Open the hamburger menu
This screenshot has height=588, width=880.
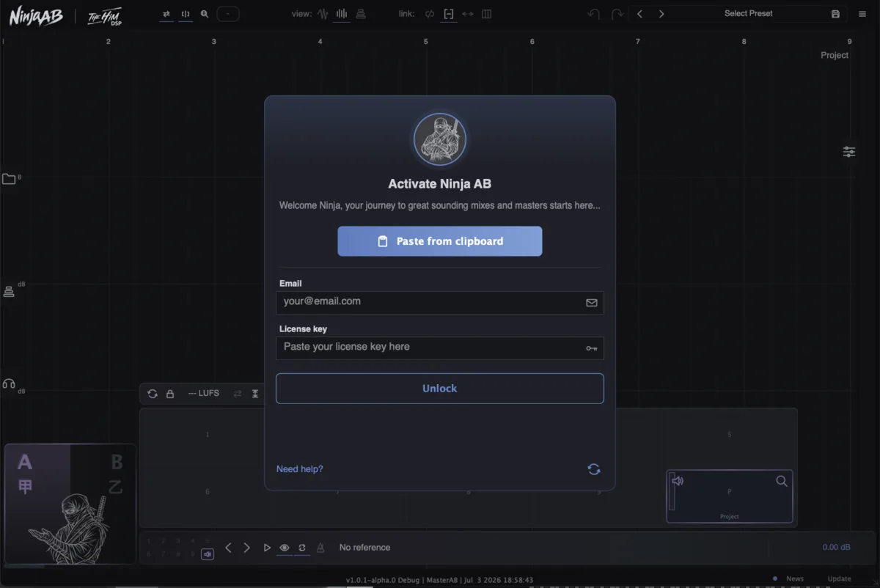[x=862, y=14]
